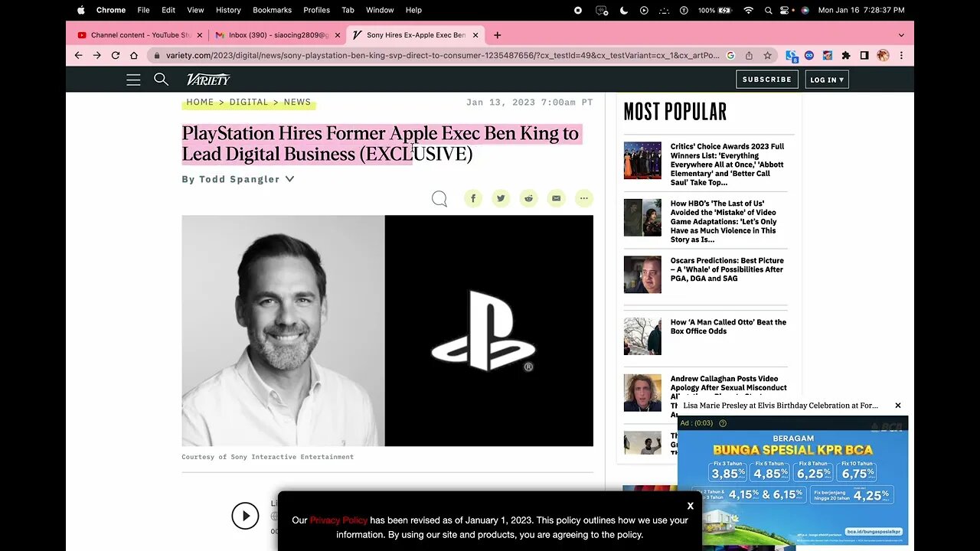Share article on Facebook

[473, 198]
